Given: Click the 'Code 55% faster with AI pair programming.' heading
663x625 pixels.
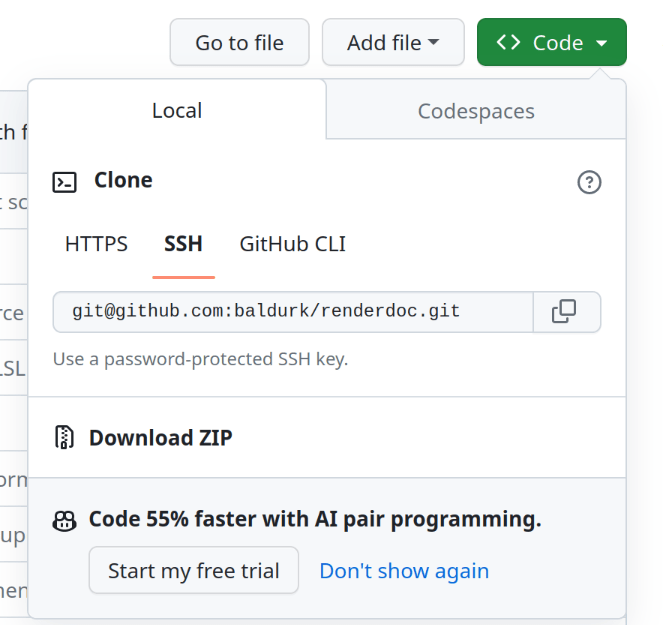Looking at the screenshot, I should [x=315, y=519].
